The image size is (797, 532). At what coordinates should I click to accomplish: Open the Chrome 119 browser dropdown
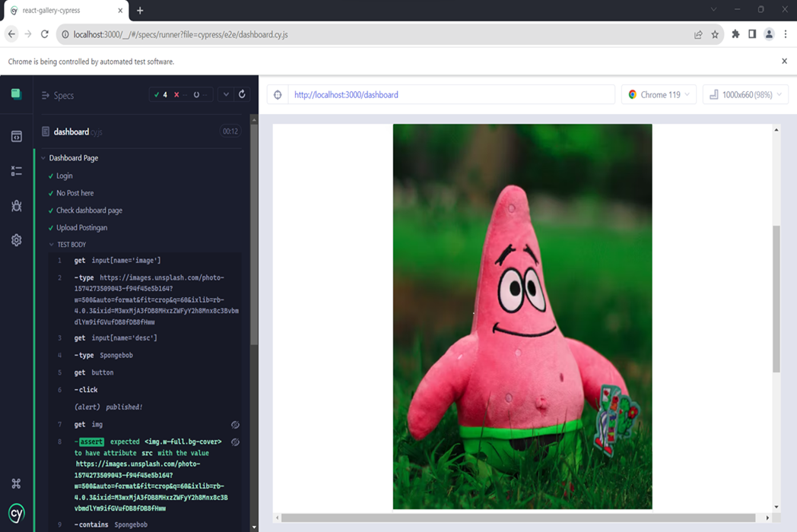(x=659, y=94)
